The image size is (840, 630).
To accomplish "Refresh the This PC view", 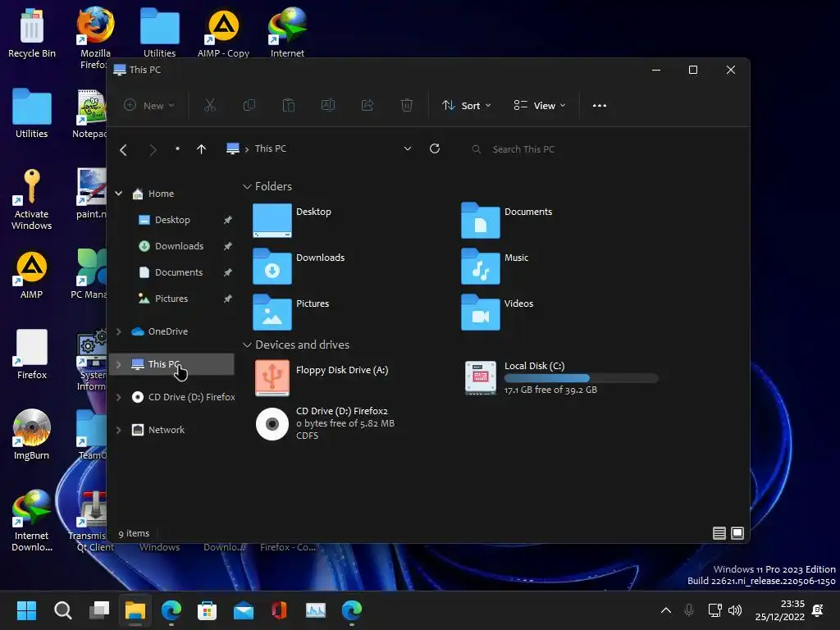I will 435,149.
